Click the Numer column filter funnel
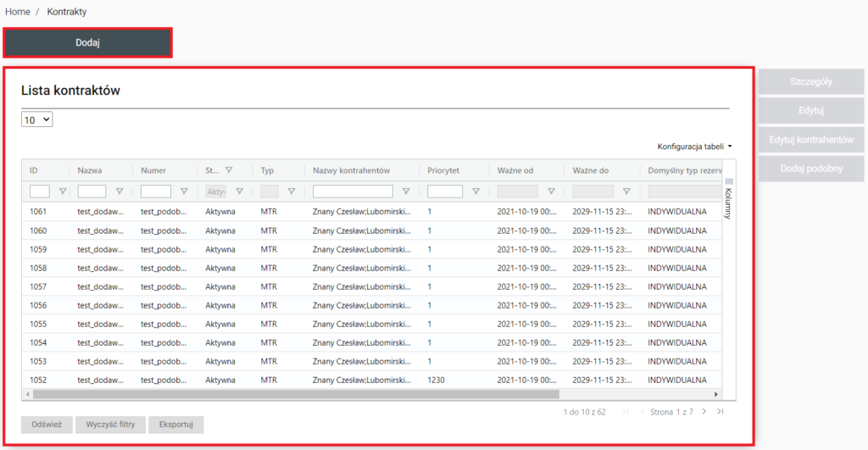Image resolution: width=868 pixels, height=450 pixels. 184,192
